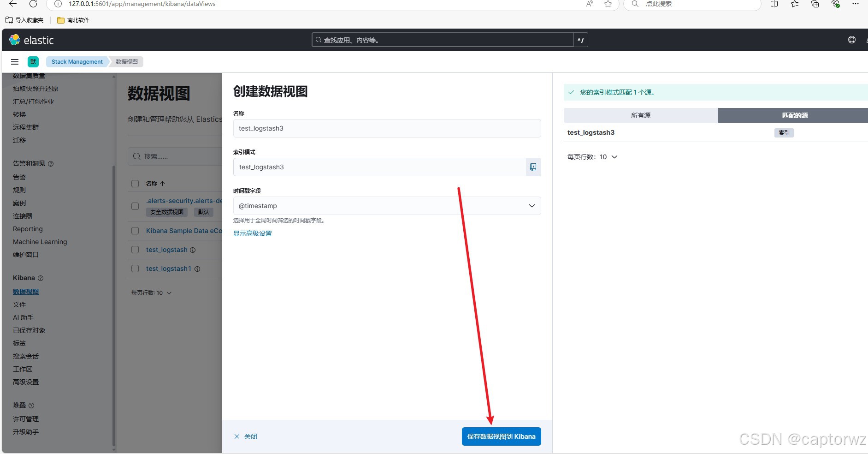Open Reporting in the sidebar
This screenshot has width=868, height=454.
[28, 229]
